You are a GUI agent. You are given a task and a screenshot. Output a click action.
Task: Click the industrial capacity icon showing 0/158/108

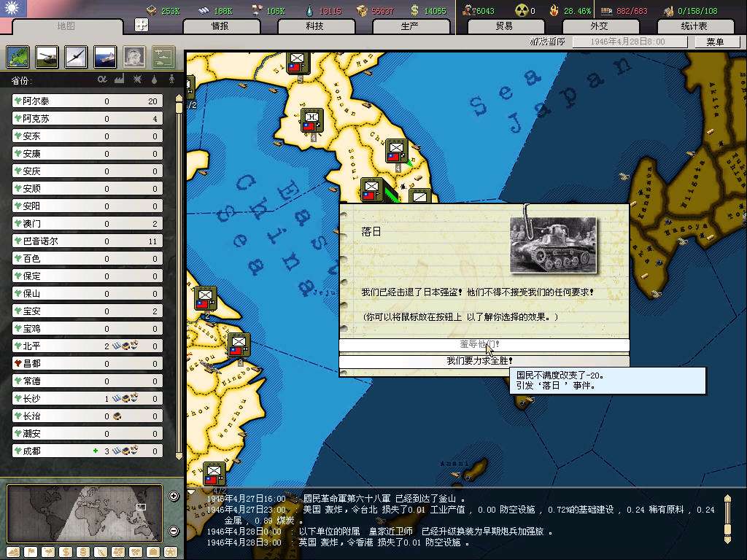(x=668, y=10)
